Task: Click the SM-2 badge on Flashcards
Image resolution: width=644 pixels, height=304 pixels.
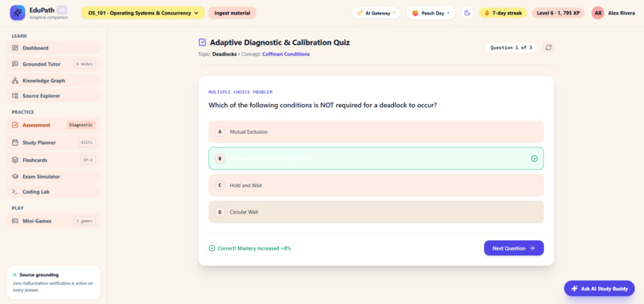Action: click(x=88, y=160)
